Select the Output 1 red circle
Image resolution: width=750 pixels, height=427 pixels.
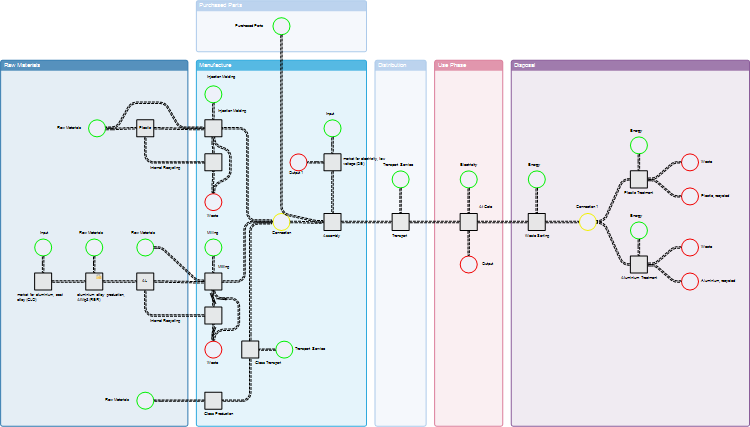(x=298, y=162)
